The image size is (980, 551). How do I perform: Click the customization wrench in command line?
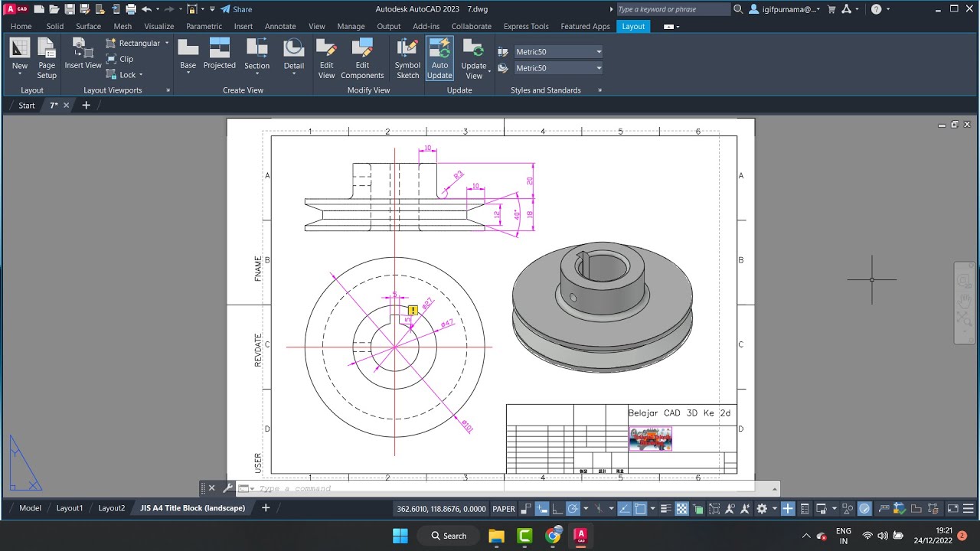(227, 488)
